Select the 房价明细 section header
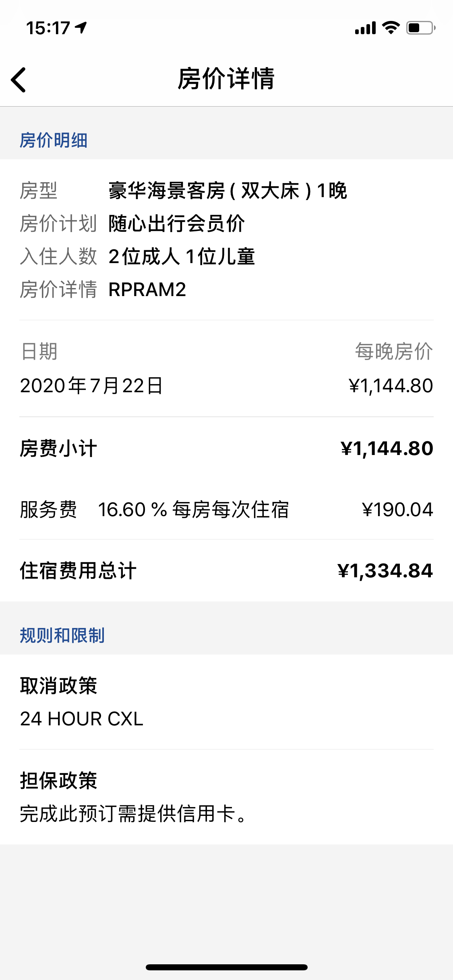 (54, 140)
